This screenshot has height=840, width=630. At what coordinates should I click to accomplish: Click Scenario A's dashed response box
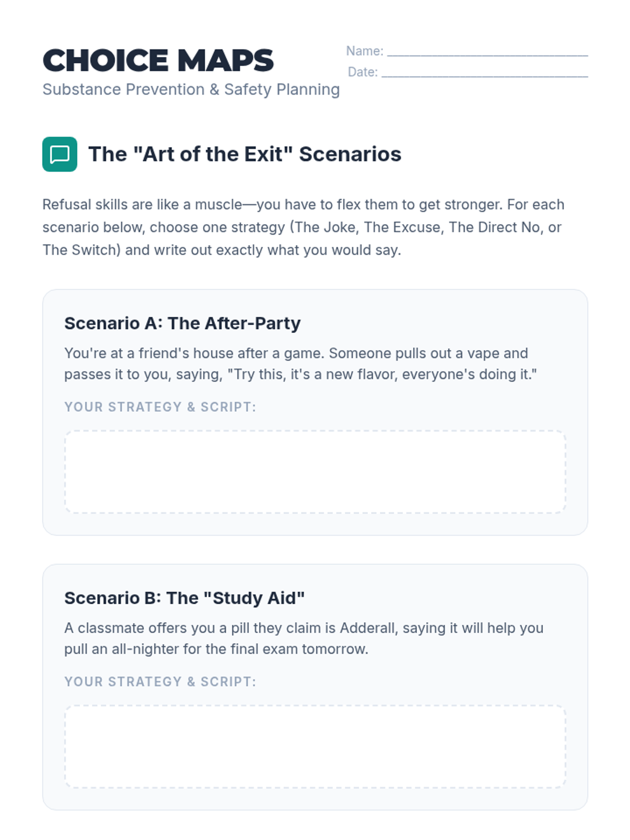(315, 471)
